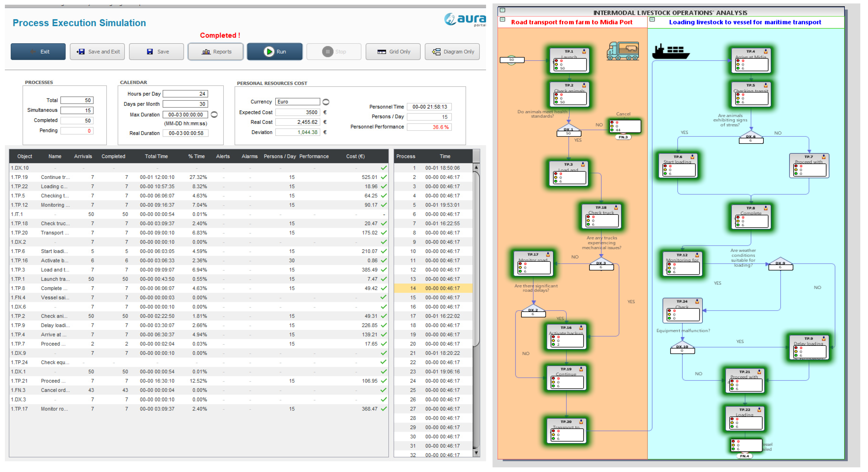Click the aura portal logo
The height and width of the screenshot is (472, 868).
[465, 19]
